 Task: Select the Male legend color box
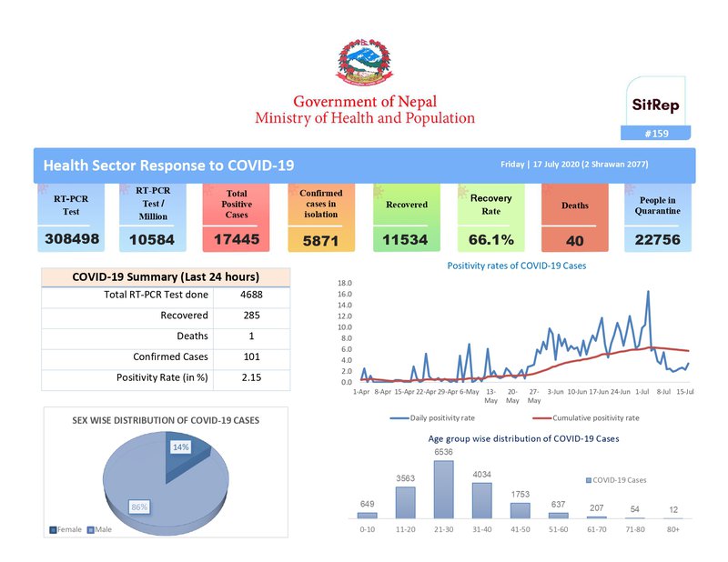pyautogui.click(x=91, y=529)
